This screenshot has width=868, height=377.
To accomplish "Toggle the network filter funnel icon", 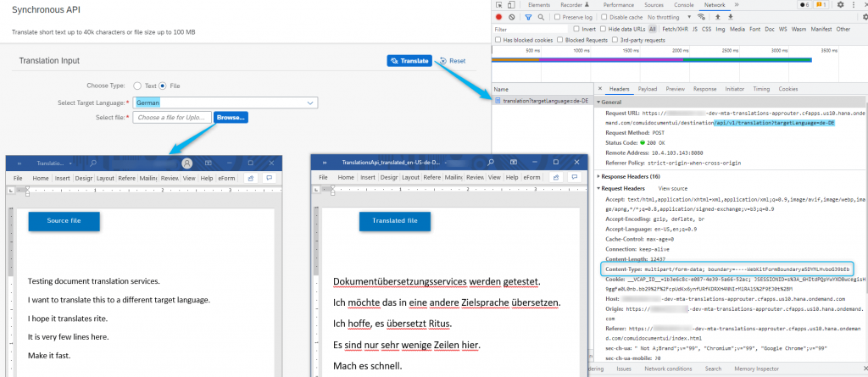I will pos(528,17).
